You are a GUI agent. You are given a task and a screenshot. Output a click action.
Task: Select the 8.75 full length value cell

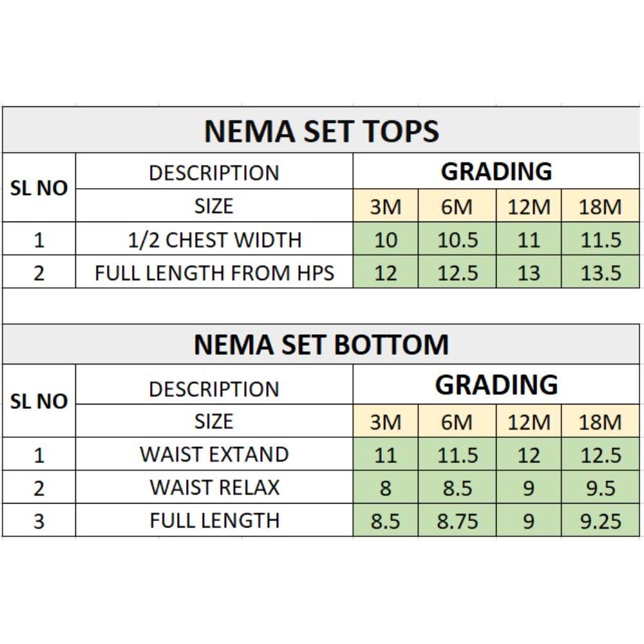(x=457, y=520)
